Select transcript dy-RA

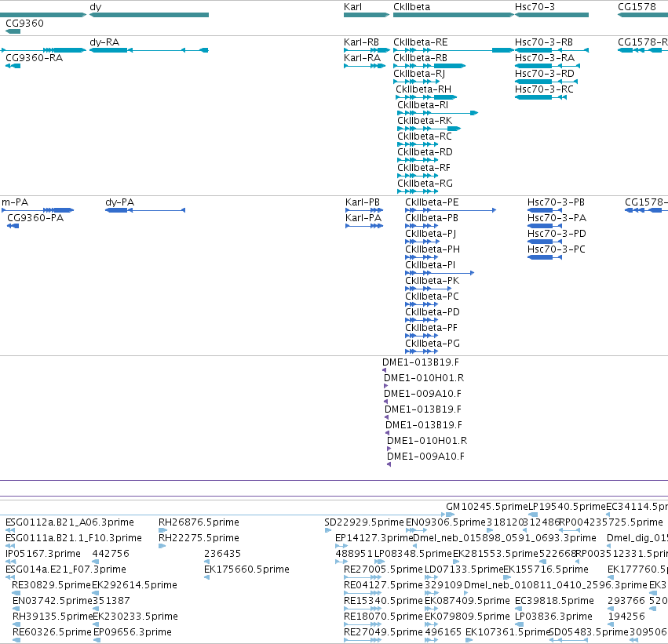tap(104, 42)
